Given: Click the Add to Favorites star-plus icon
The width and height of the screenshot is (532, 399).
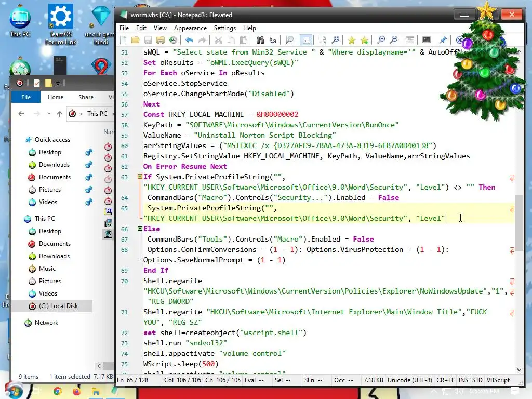Looking at the screenshot, I should pyautogui.click(x=364, y=40).
